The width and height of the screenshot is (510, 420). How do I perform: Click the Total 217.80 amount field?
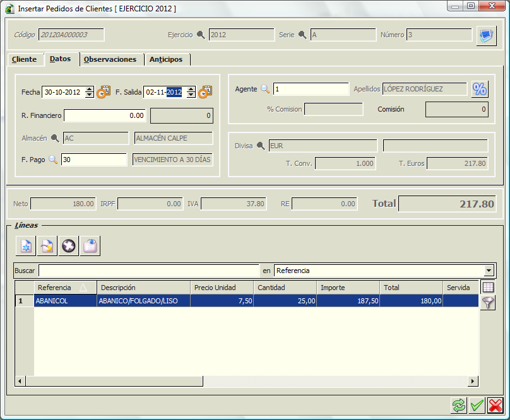(448, 204)
